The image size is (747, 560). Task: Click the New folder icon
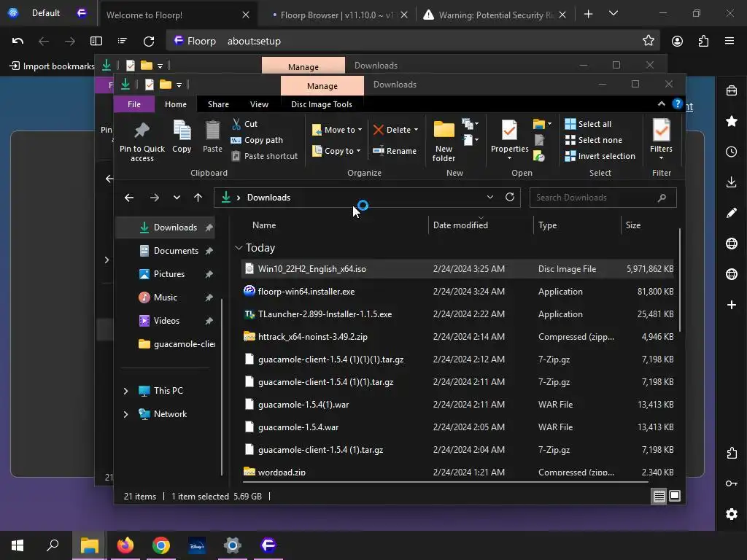click(x=444, y=130)
